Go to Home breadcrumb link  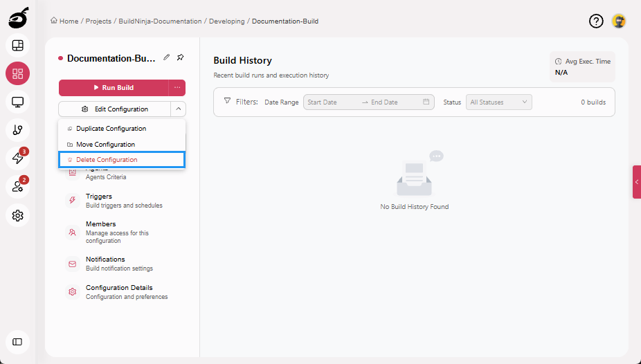coord(69,21)
